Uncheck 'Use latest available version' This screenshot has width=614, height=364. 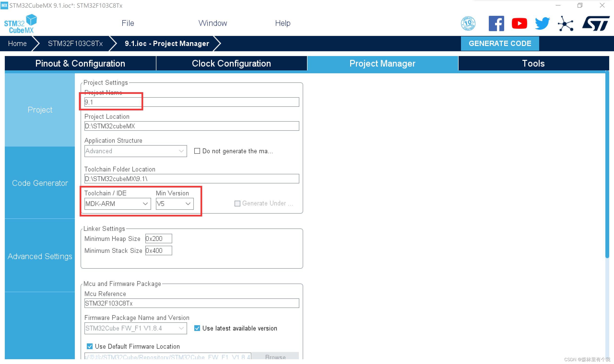click(197, 328)
